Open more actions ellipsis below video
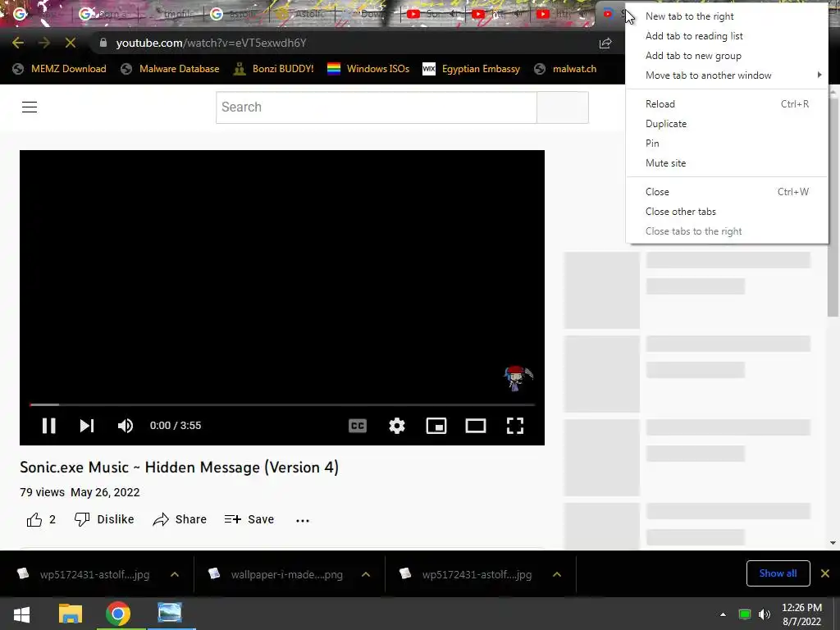 303,520
